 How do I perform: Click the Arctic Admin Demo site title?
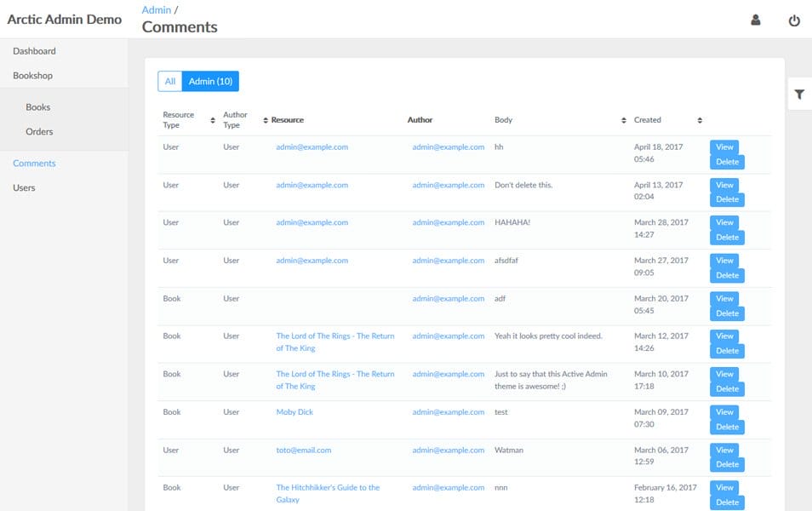[64, 19]
